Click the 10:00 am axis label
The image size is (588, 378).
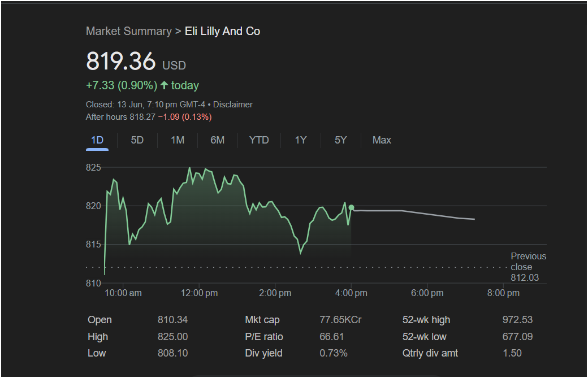(x=123, y=293)
